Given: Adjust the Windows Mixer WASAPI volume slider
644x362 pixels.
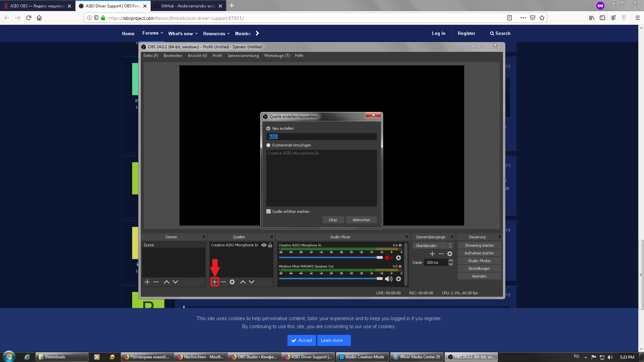Looking at the screenshot, I should (x=379, y=279).
